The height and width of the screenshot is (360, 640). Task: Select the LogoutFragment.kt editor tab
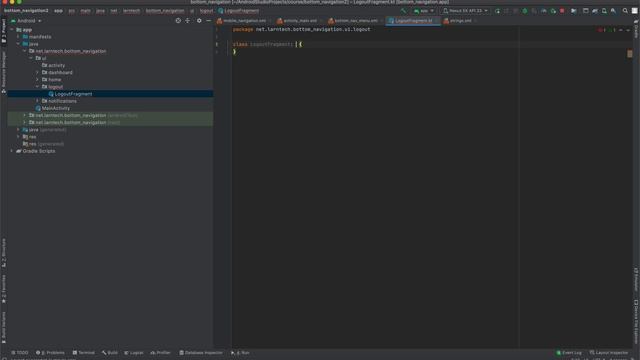click(x=413, y=21)
